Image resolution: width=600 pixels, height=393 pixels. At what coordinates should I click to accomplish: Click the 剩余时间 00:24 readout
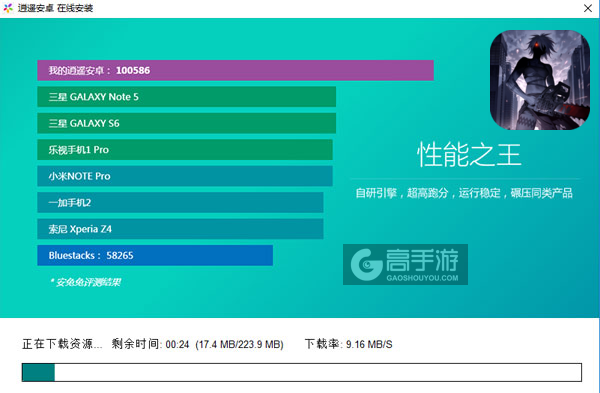[150, 344]
